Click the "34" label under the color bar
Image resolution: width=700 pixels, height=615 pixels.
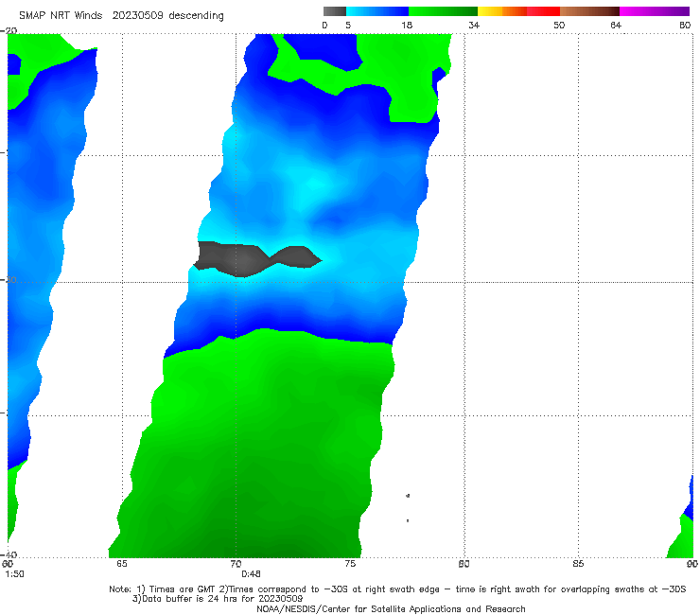[474, 25]
